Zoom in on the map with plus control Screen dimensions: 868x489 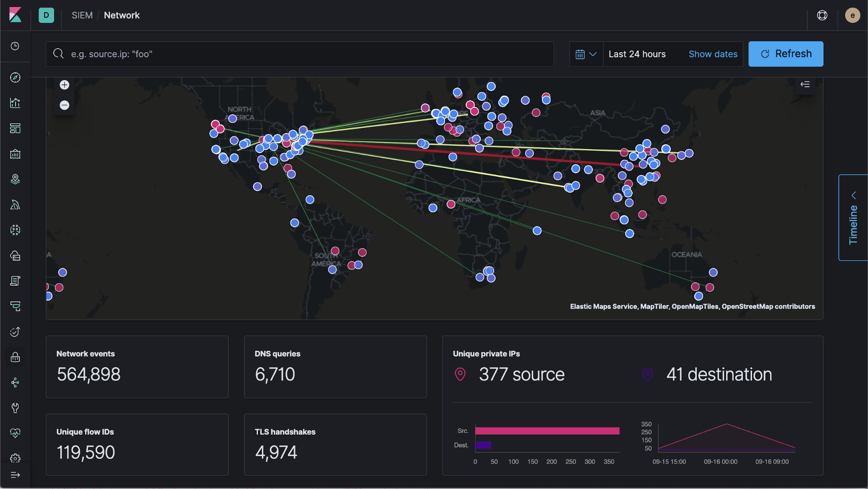64,85
